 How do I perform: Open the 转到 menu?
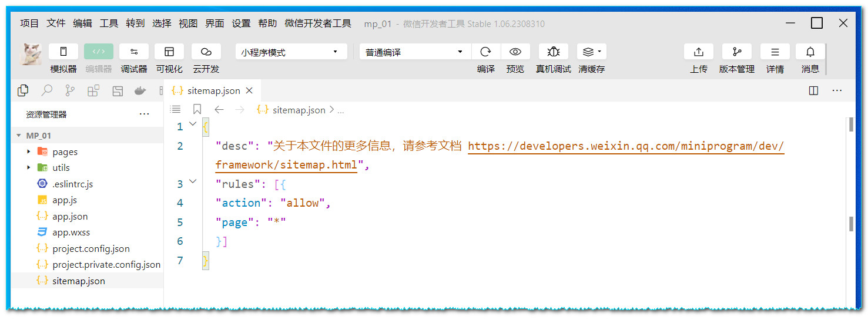click(135, 23)
